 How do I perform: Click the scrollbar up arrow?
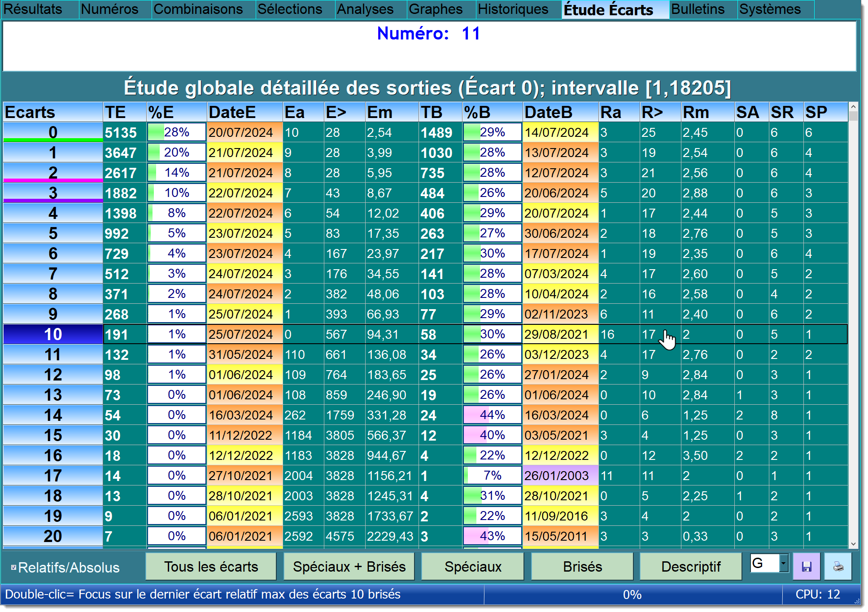point(853,107)
